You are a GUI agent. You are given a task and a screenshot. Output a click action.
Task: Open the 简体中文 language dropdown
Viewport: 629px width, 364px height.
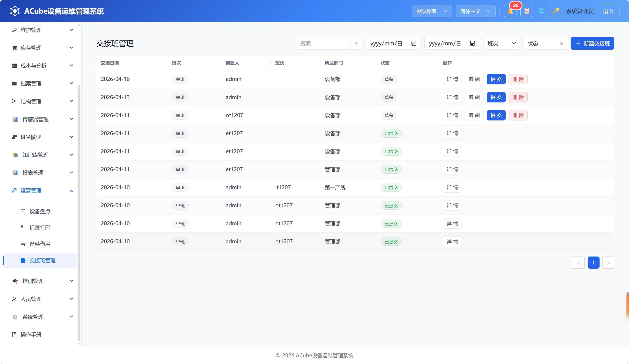(x=476, y=11)
